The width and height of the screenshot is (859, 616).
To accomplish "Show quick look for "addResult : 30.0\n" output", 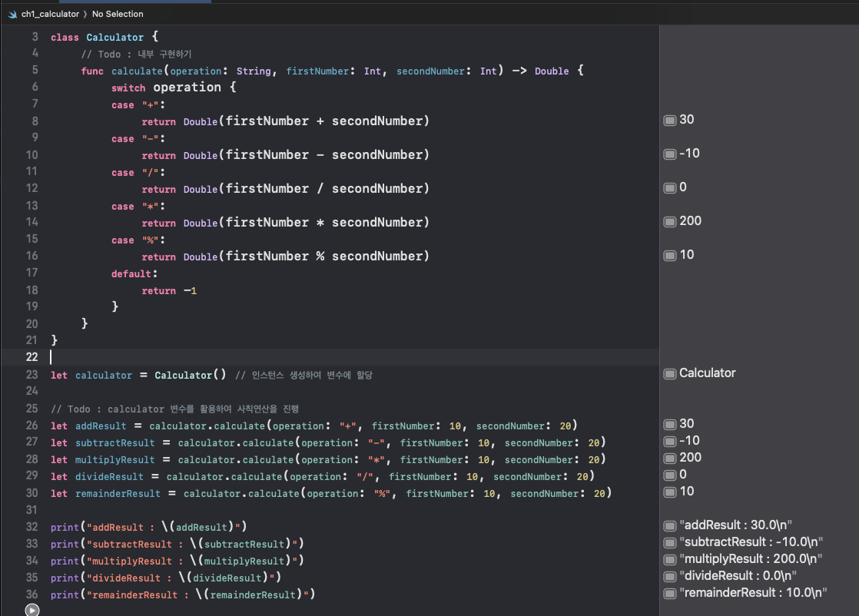I will click(x=669, y=526).
